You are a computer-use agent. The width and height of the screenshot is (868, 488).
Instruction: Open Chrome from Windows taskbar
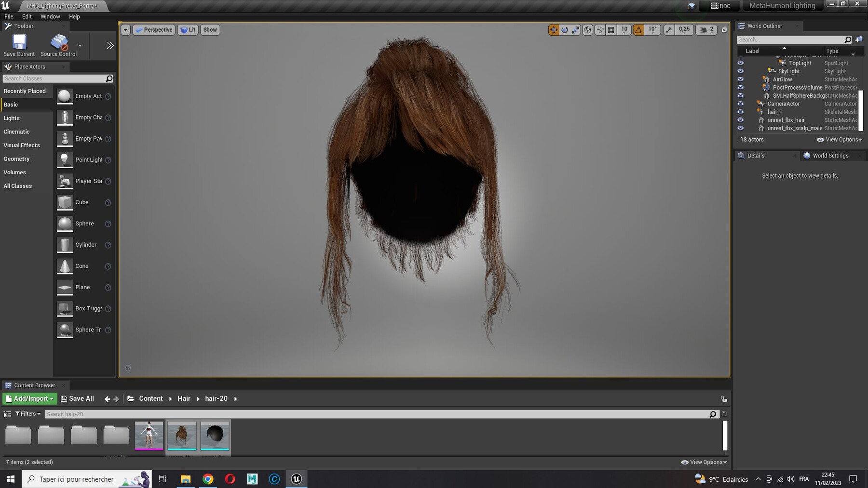click(x=208, y=479)
